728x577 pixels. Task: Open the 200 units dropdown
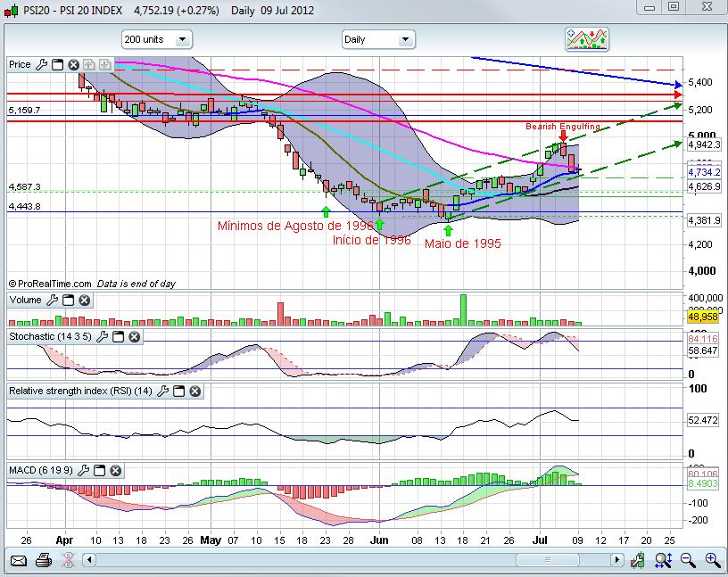tap(157, 39)
